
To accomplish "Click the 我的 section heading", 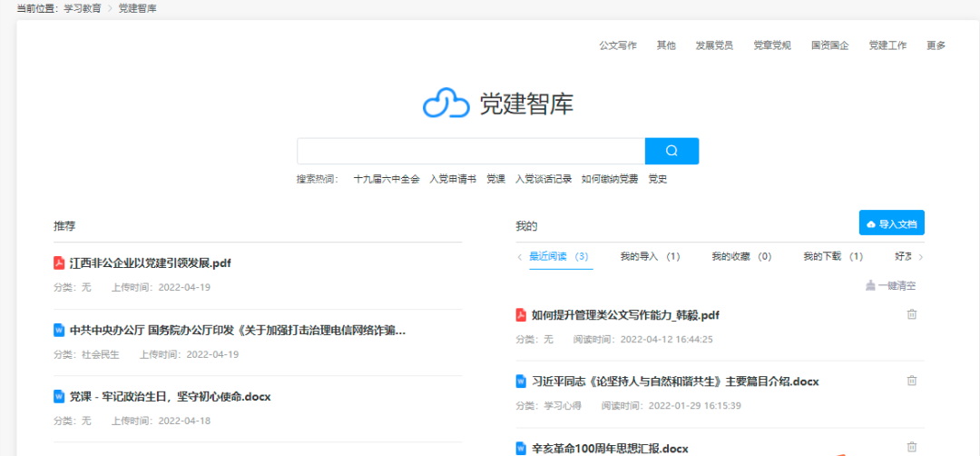I will pos(526,226).
